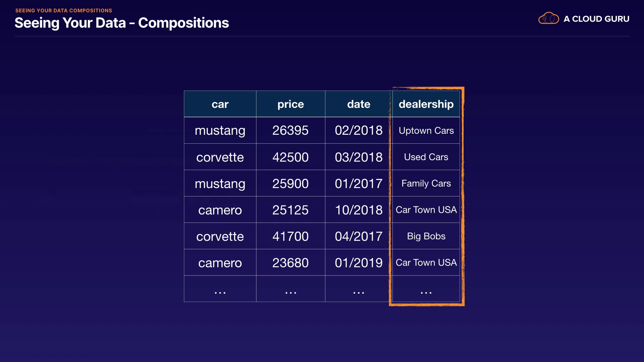
Task: Click the price cell 23680
Action: pyautogui.click(x=290, y=263)
